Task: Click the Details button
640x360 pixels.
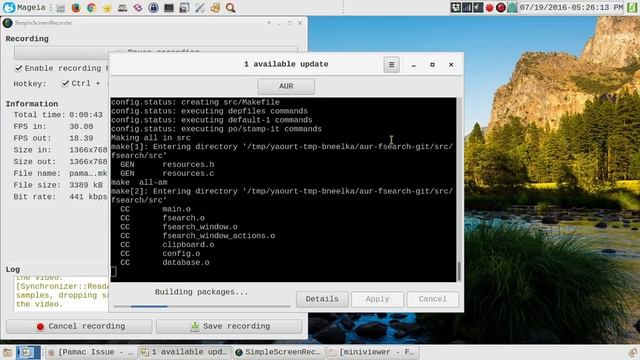Action: tap(322, 299)
